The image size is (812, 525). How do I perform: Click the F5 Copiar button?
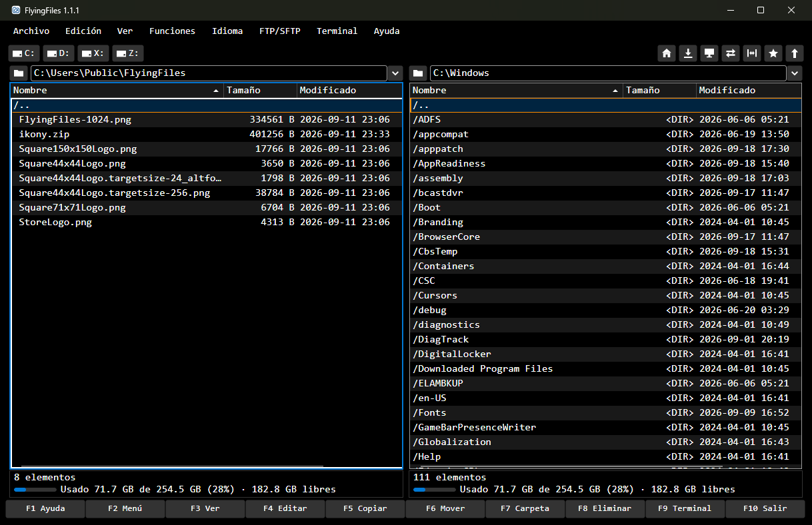[x=365, y=508]
